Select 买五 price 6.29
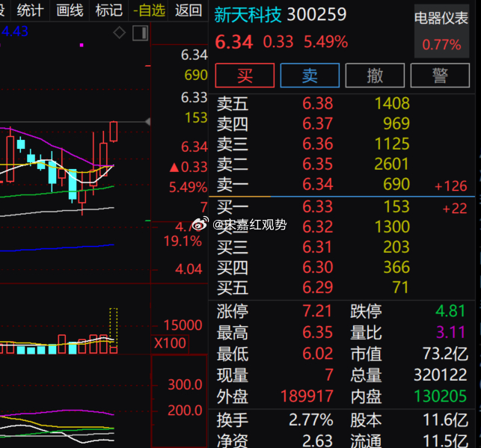The image size is (481, 448). click(x=317, y=288)
